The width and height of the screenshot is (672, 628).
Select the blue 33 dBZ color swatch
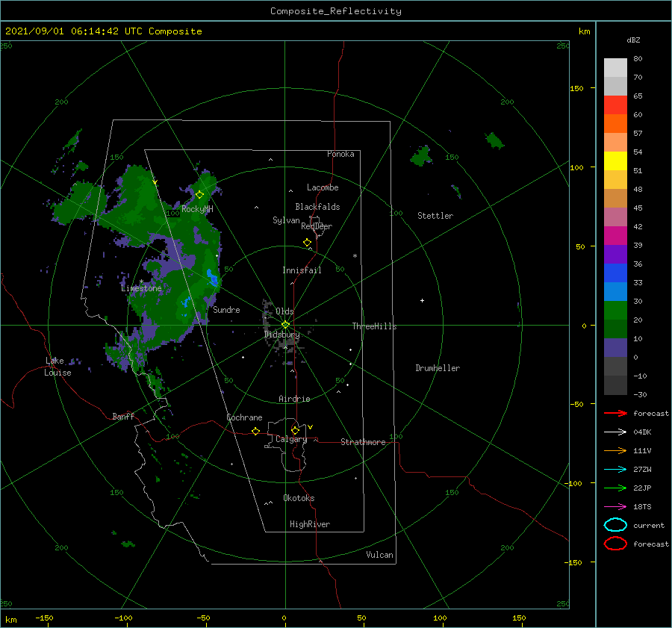click(615, 273)
